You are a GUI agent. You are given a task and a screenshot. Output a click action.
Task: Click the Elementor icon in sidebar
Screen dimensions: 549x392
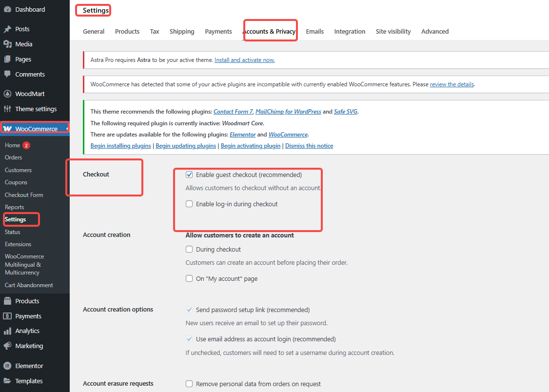[x=7, y=366]
